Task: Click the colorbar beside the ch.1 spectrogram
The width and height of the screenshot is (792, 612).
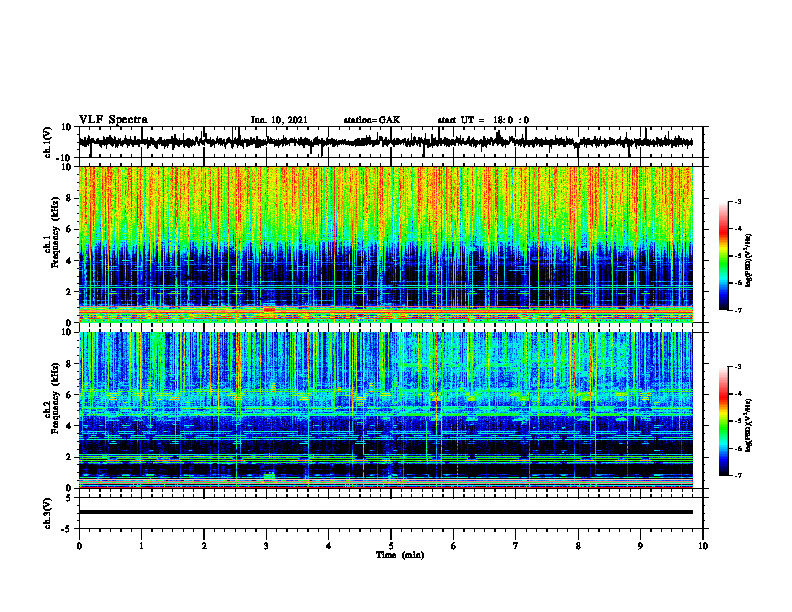Action: (724, 256)
